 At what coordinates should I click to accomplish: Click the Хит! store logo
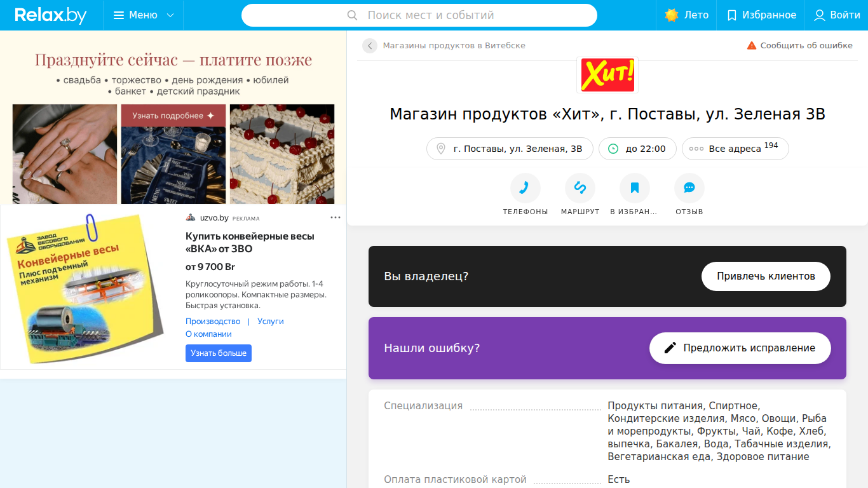coord(607,75)
